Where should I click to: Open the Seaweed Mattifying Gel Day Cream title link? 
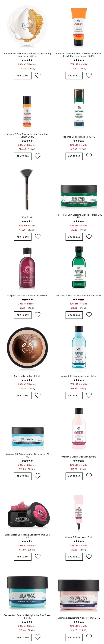click(x=27, y=617)
